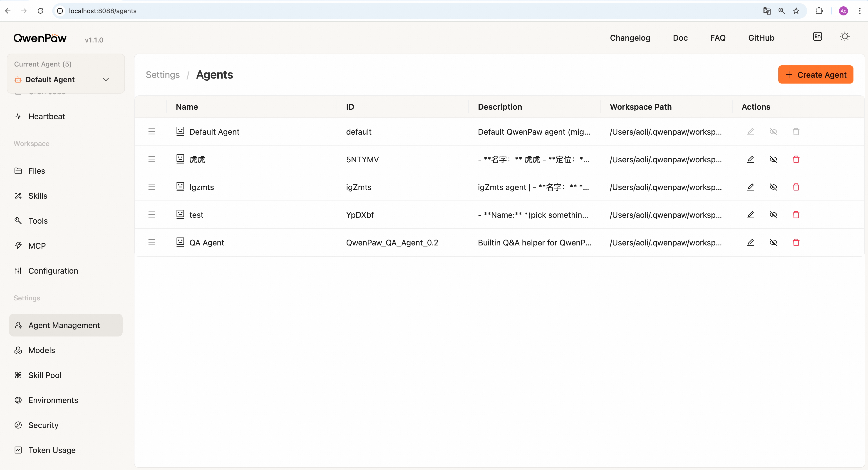Edit the 虎虎 agent with pencil icon
This screenshot has height=470, width=868.
pos(750,159)
